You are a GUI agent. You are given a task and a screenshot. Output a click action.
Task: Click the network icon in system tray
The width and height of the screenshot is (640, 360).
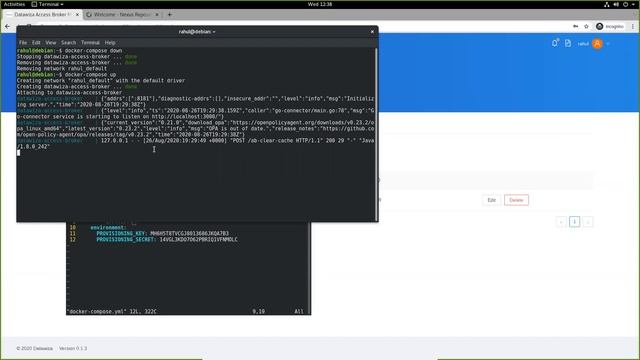click(x=607, y=4)
